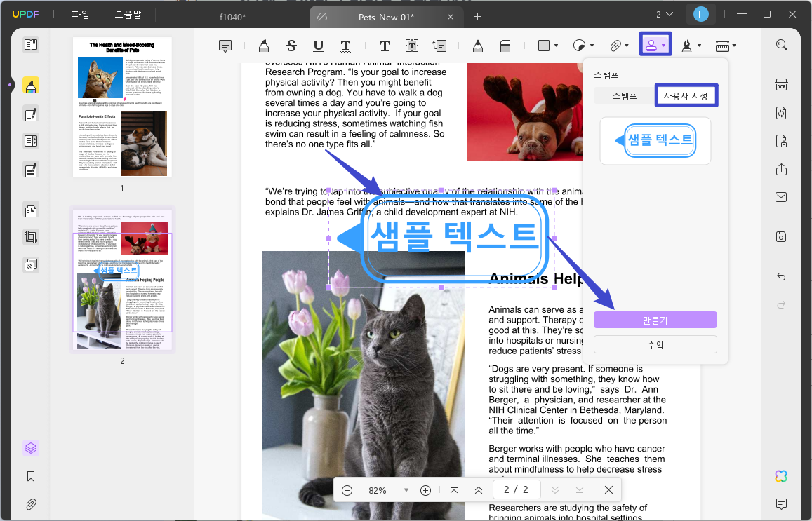The height and width of the screenshot is (521, 812).
Task: Switch to edit PDF mode icon
Action: coord(31,114)
